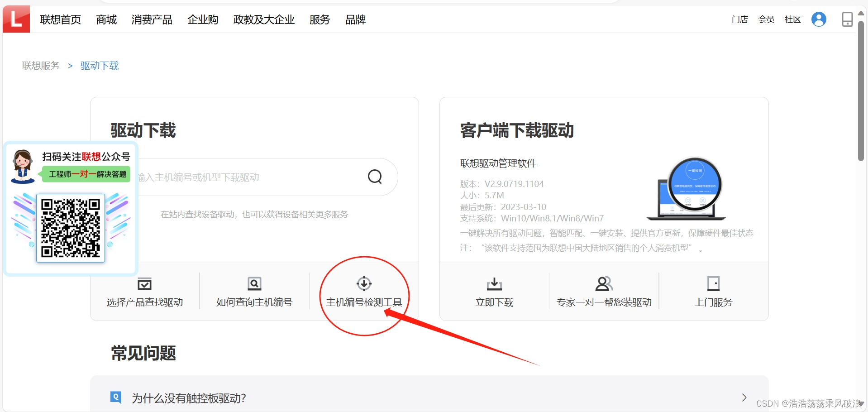Open the 品牌 menu
Image resolution: width=868 pixels, height=412 pixels.
pyautogui.click(x=355, y=19)
